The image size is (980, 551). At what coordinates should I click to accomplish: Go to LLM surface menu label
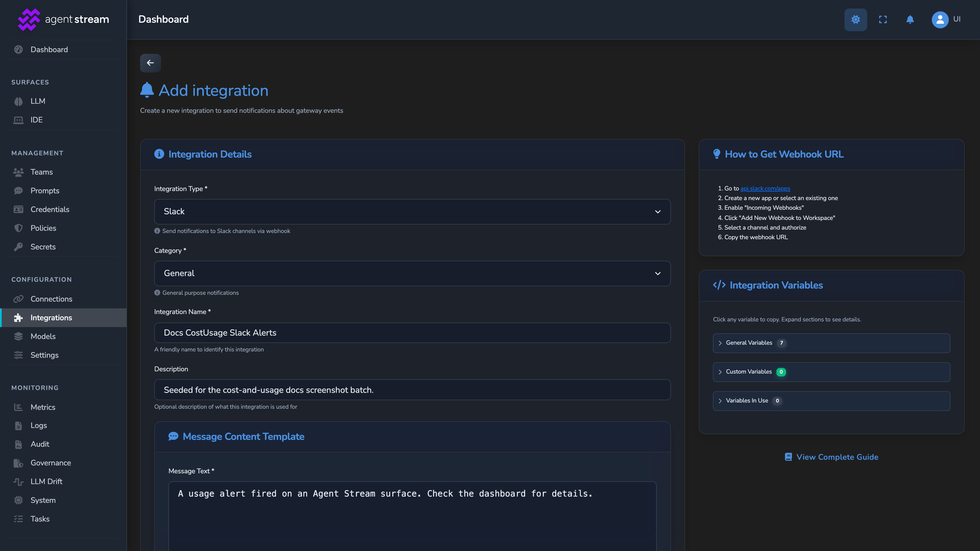click(x=38, y=101)
